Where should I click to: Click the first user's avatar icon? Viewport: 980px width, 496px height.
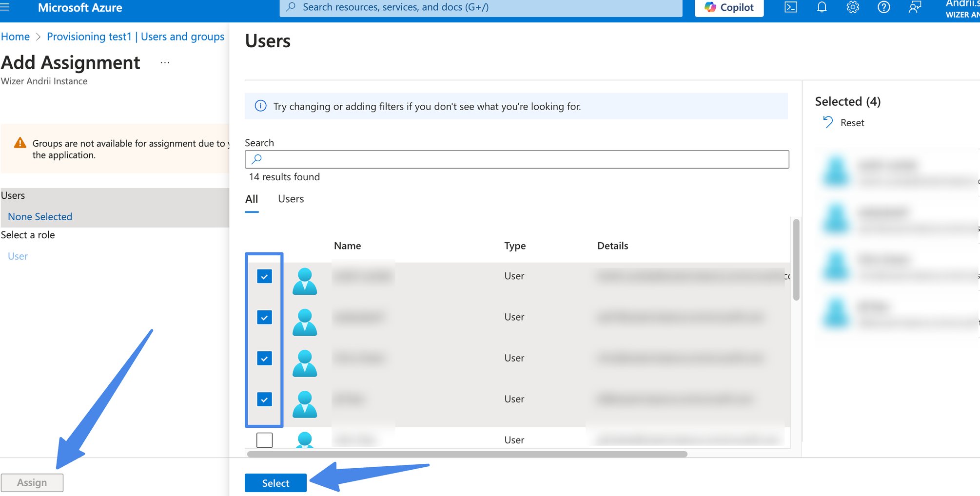305,281
